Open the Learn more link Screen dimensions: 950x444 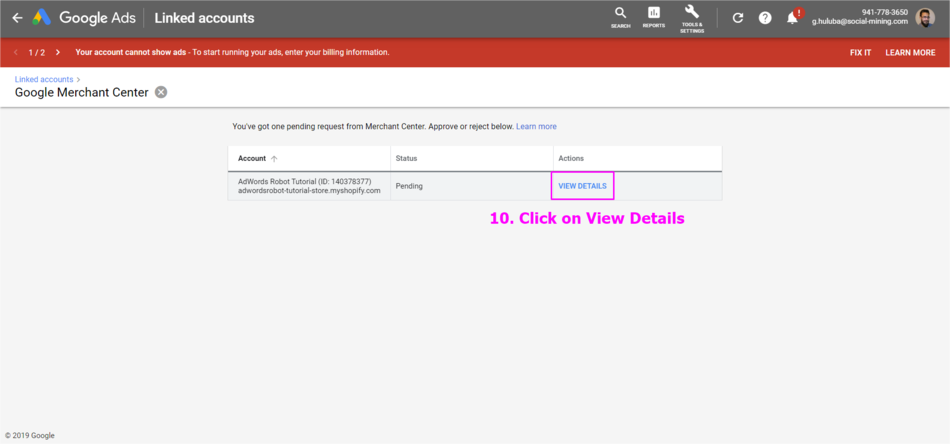click(x=536, y=127)
